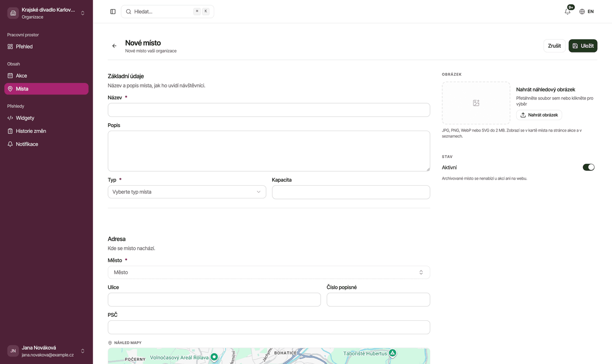Click the "NÁHLED MAPY" label
612x364 pixels.
coord(128,343)
